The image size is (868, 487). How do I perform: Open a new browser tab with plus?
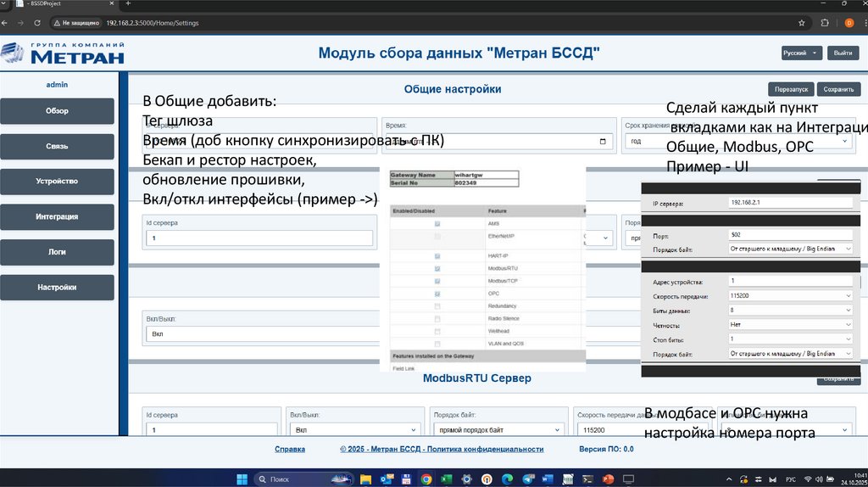tap(128, 3)
